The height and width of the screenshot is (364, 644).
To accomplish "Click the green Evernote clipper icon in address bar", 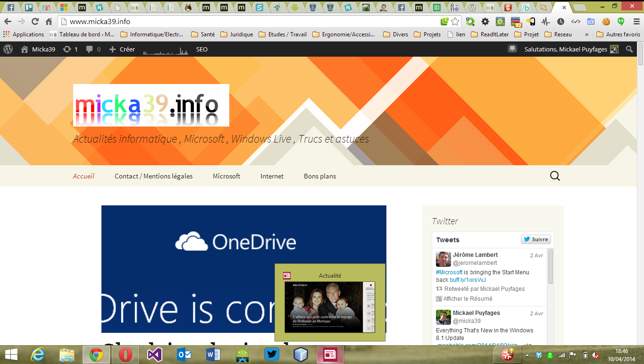I will (444, 22).
